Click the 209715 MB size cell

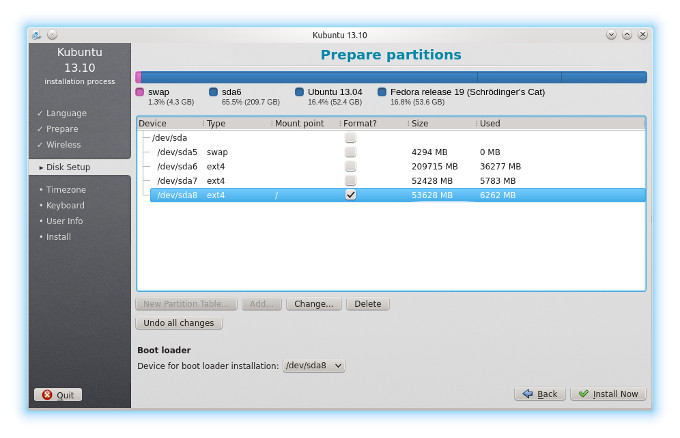pos(435,167)
